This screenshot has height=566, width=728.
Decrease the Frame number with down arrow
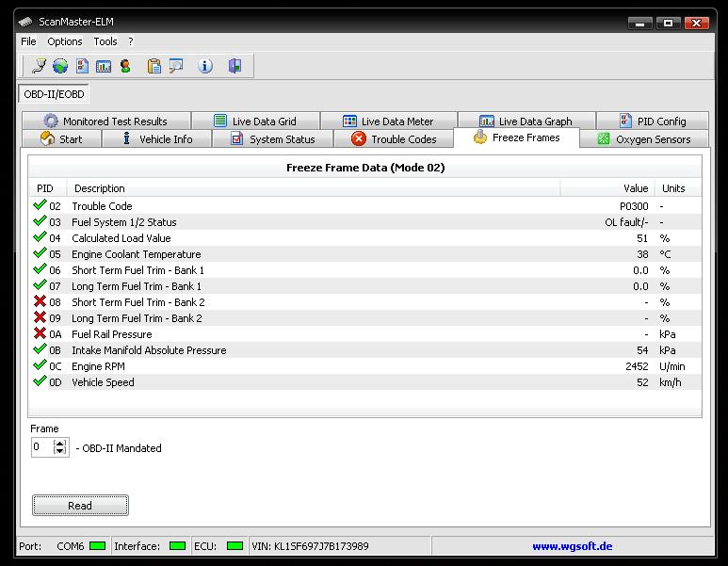pos(61,452)
